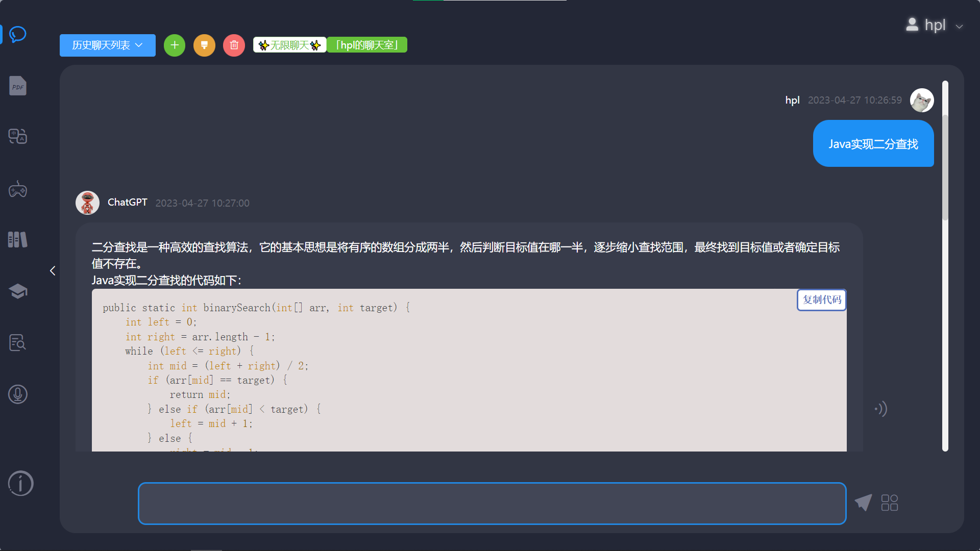Open the library books sidebar icon
The height and width of the screenshot is (551, 980).
18,239
